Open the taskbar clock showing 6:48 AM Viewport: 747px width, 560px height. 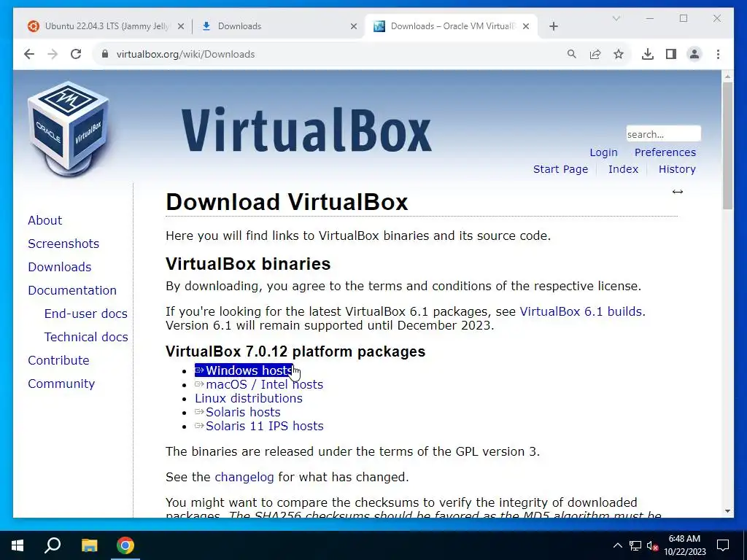pyautogui.click(x=684, y=545)
